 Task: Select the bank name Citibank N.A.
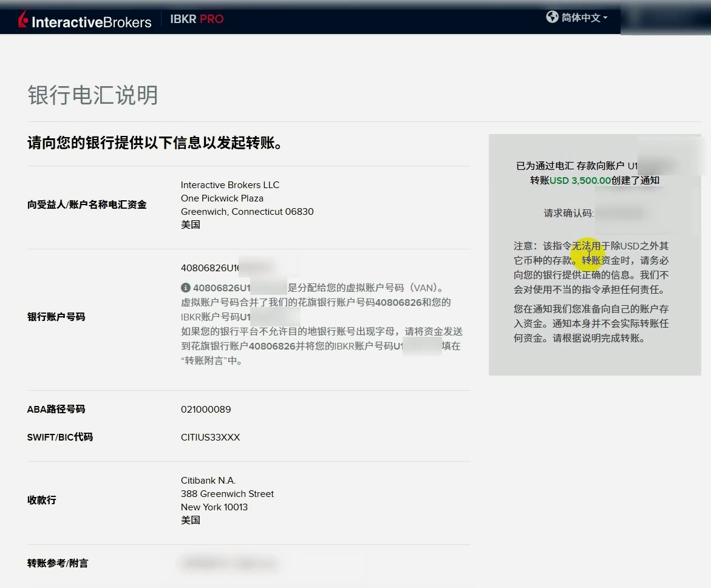click(208, 480)
